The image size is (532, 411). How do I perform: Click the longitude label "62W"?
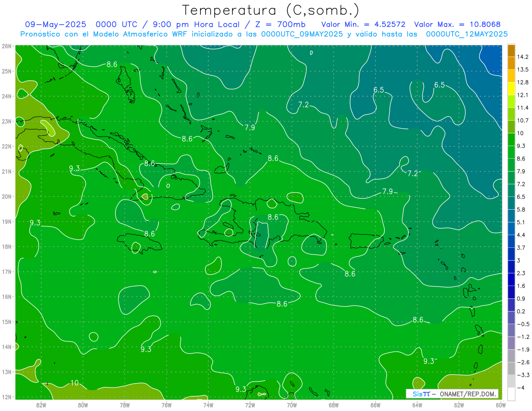pyautogui.click(x=459, y=405)
